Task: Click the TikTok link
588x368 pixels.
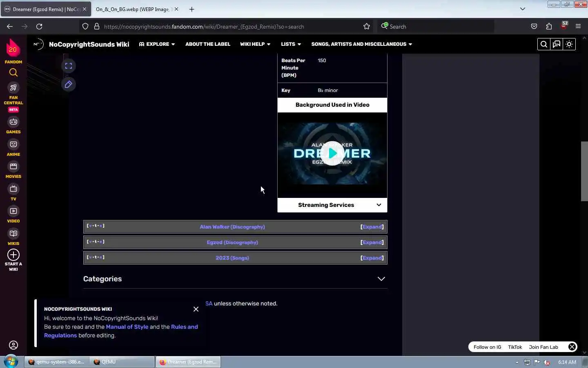Action: (x=515, y=347)
